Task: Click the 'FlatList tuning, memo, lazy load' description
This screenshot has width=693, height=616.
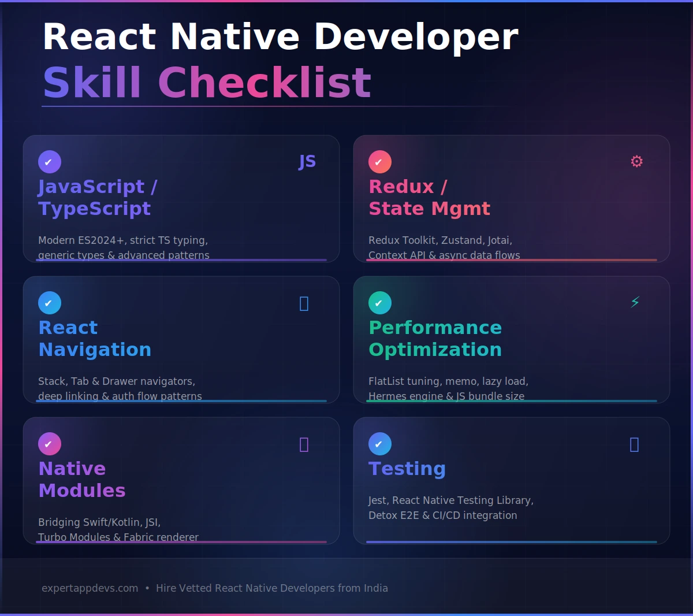Action: click(448, 381)
